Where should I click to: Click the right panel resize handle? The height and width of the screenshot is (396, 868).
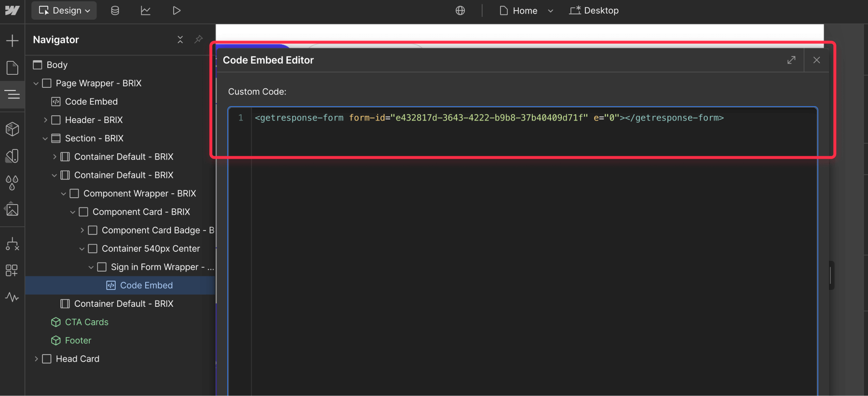[831, 275]
